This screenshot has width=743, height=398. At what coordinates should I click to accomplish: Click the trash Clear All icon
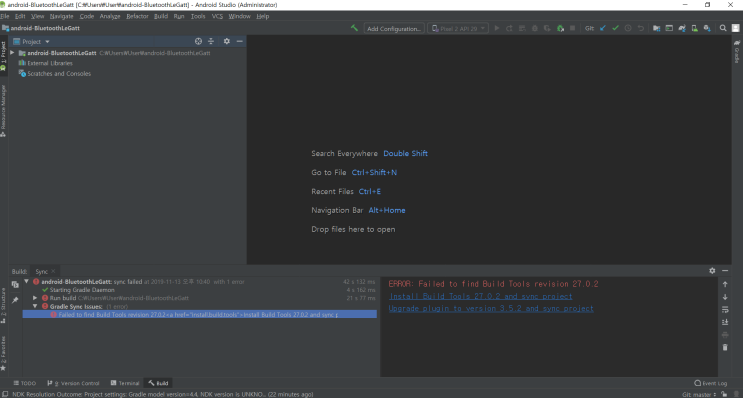pos(725,347)
